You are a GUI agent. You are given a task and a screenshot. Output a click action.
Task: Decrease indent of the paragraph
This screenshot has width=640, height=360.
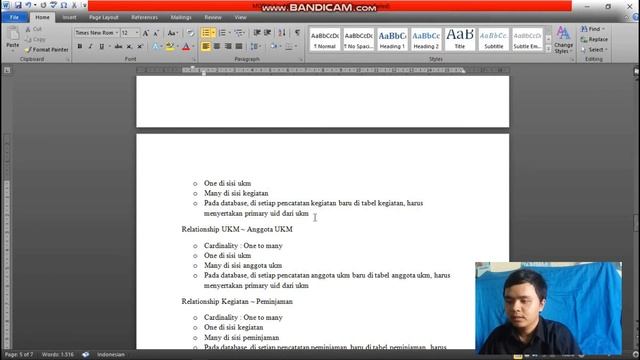(257, 33)
